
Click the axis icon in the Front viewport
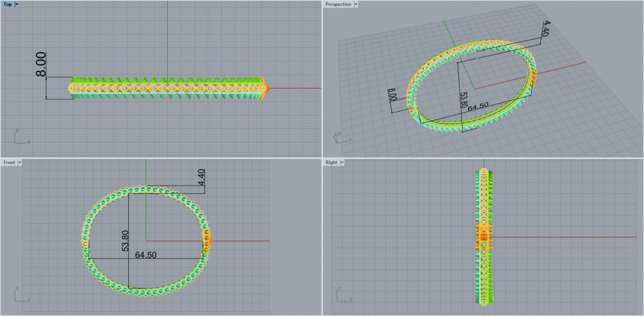(21, 295)
